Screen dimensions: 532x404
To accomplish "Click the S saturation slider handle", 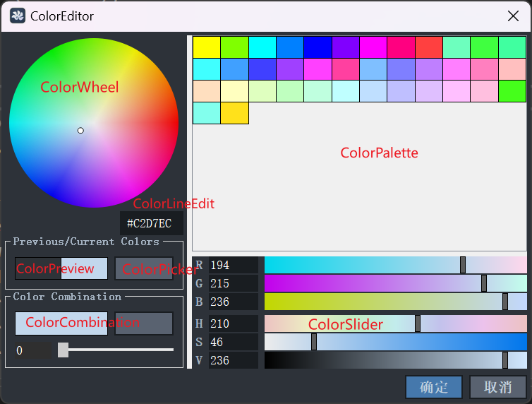I will [314, 342].
